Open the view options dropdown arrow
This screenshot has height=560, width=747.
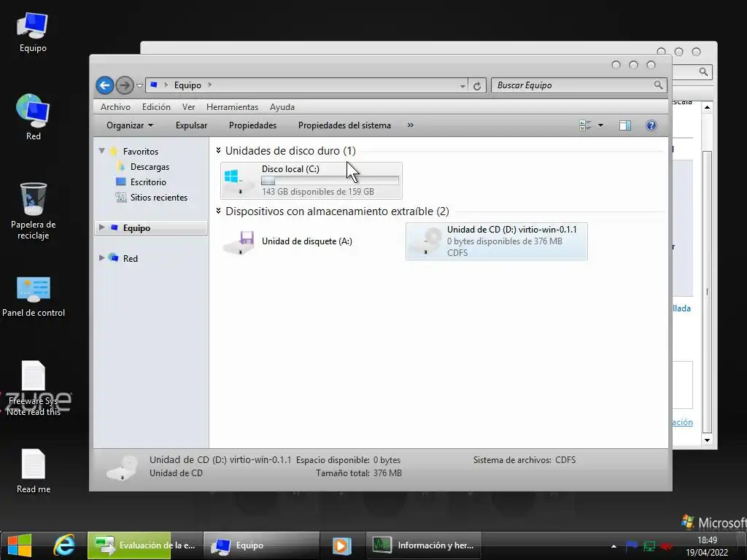coord(601,125)
